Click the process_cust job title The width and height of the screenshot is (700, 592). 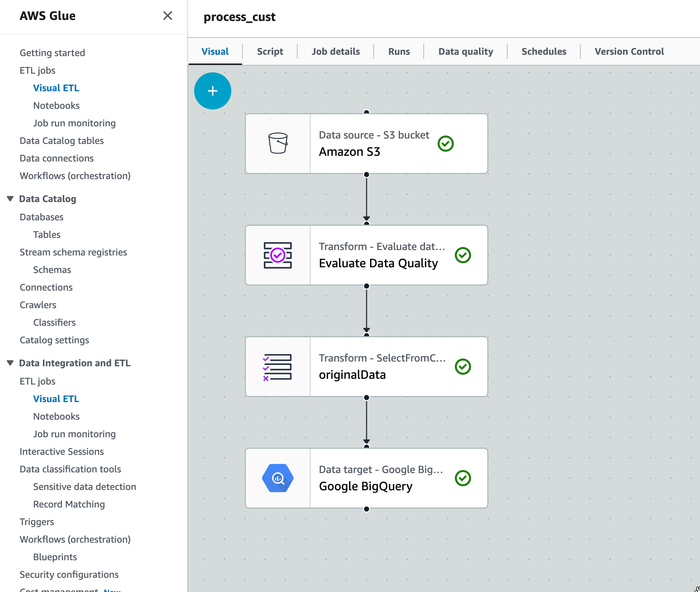pos(239,17)
